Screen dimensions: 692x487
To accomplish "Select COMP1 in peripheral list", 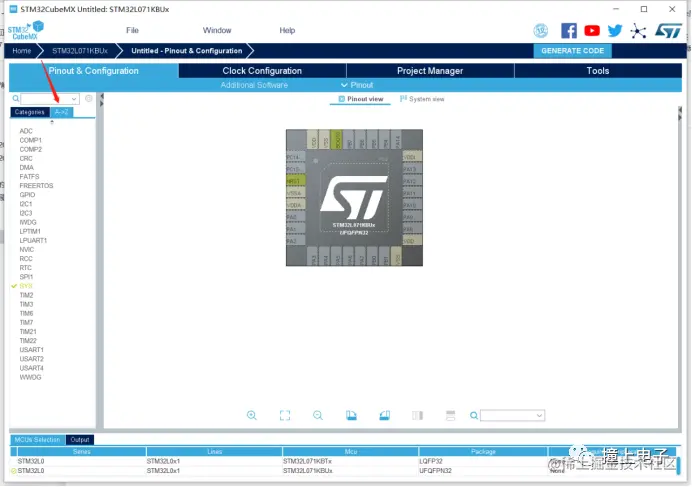I will (30, 140).
